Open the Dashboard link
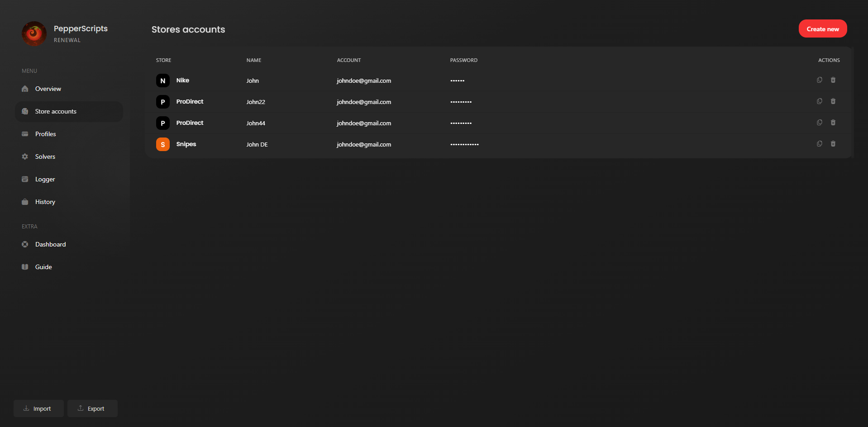Viewport: 868px width, 427px height. [50, 245]
